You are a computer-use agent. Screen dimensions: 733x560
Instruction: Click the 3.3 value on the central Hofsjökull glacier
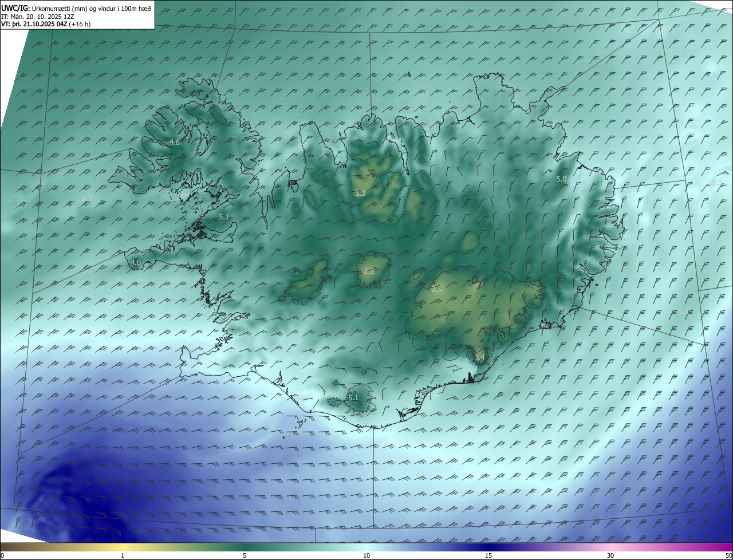(369, 271)
